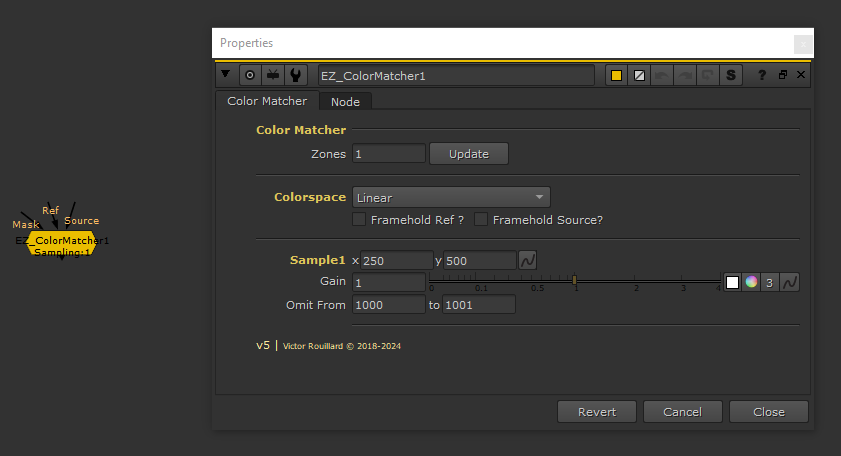This screenshot has height=456, width=841.
Task: Open the color wheel for Gain
Action: click(x=751, y=283)
